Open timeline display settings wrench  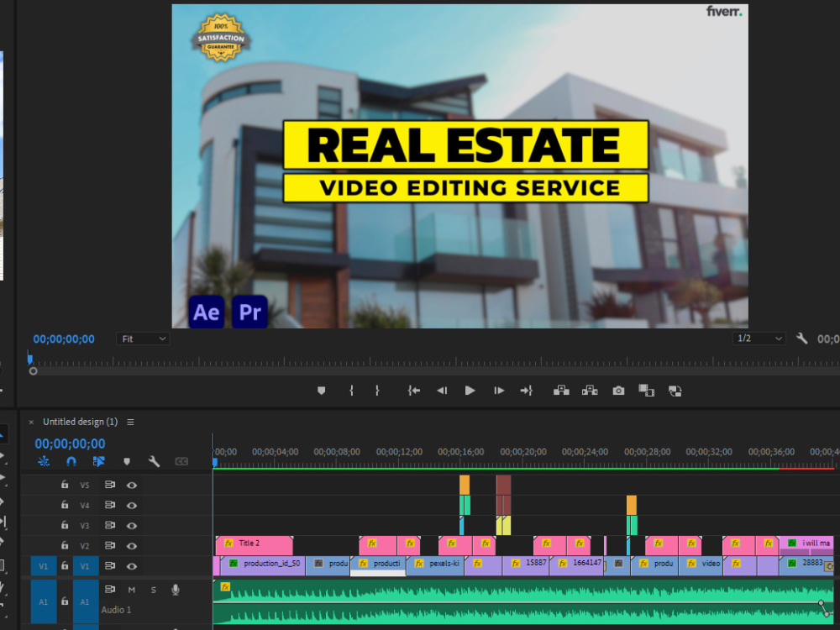click(x=154, y=461)
